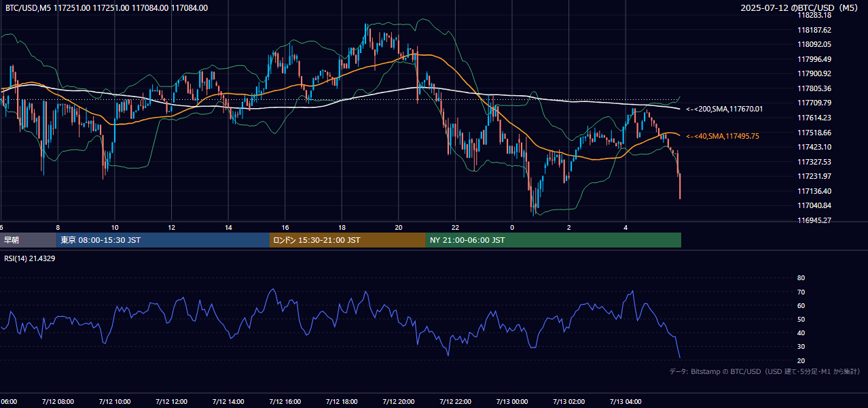Select the 東京 08:00-15:30 JST session bar

pos(163,240)
